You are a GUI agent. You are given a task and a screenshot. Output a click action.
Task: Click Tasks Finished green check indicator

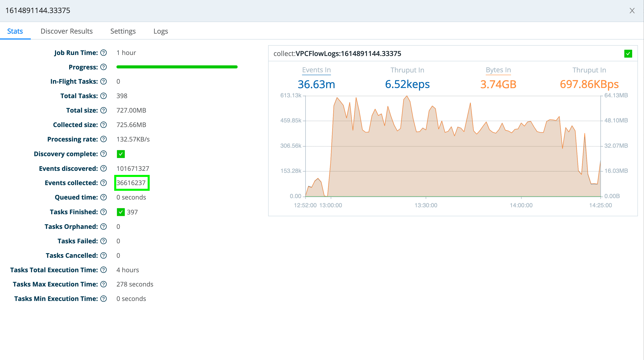pyautogui.click(x=121, y=212)
